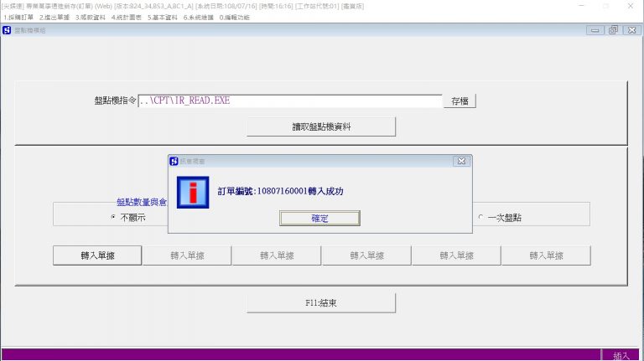Open the 3.帳款資料 menu

(91, 18)
